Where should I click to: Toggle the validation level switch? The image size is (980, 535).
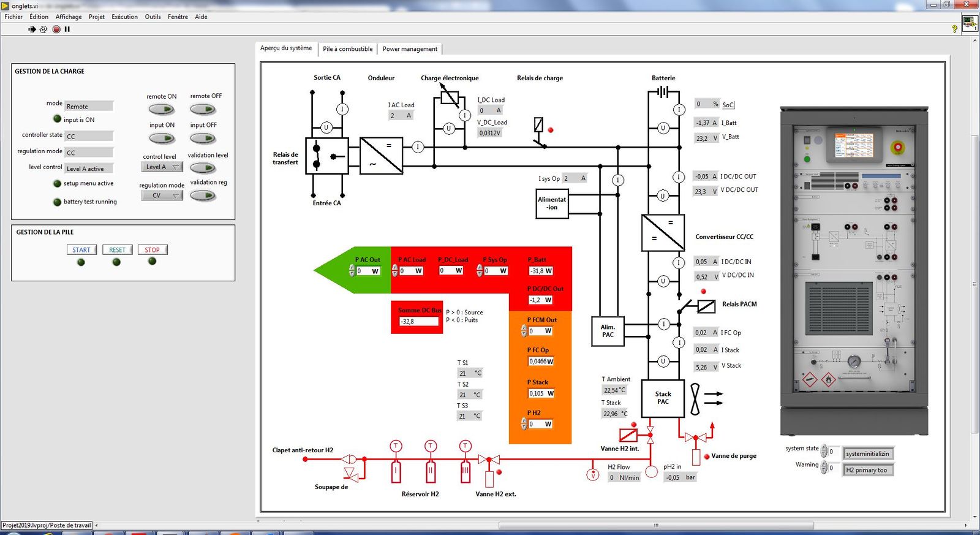point(203,168)
